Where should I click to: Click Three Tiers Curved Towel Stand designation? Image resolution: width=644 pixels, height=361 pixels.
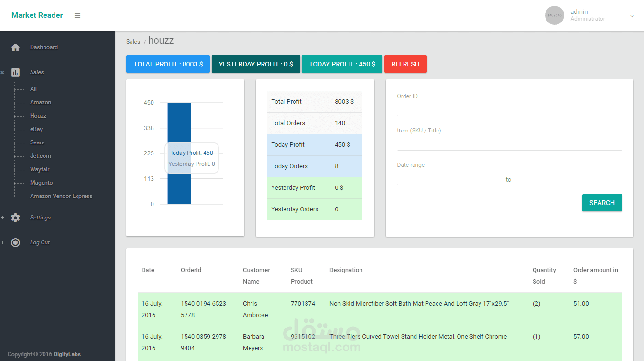point(418,337)
